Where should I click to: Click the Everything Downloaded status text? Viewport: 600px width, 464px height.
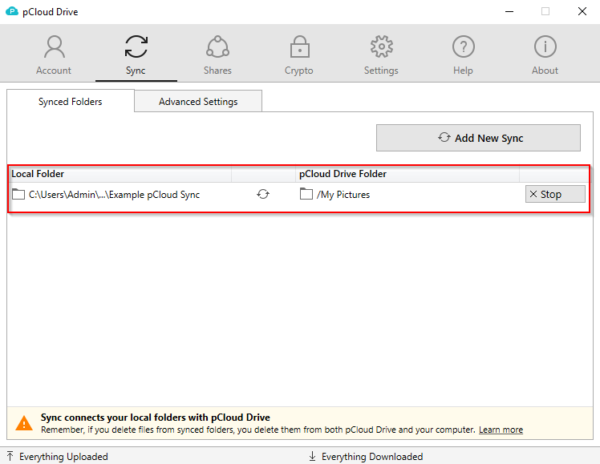coord(372,456)
